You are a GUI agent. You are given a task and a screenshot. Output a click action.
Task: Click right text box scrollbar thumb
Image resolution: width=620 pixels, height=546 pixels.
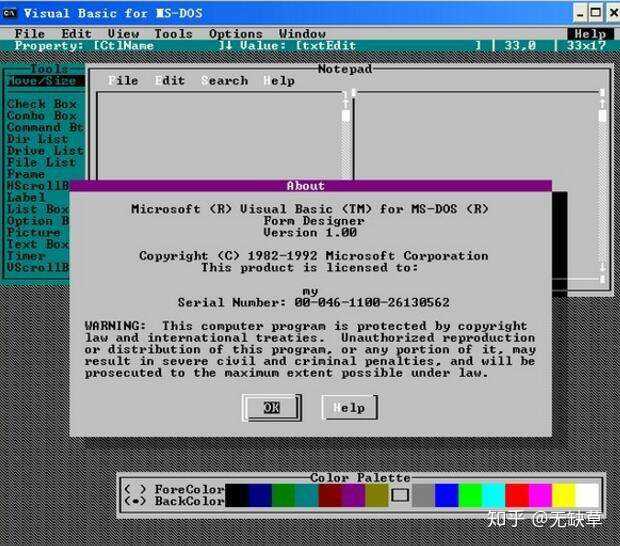602,116
